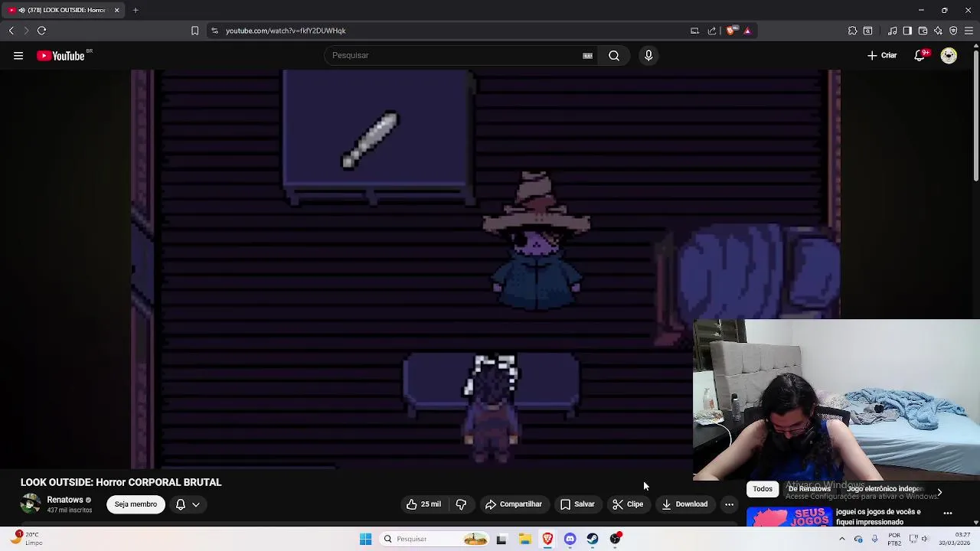The image size is (980, 551).
Task: Click the share page icon in address bar
Action: pos(712,31)
